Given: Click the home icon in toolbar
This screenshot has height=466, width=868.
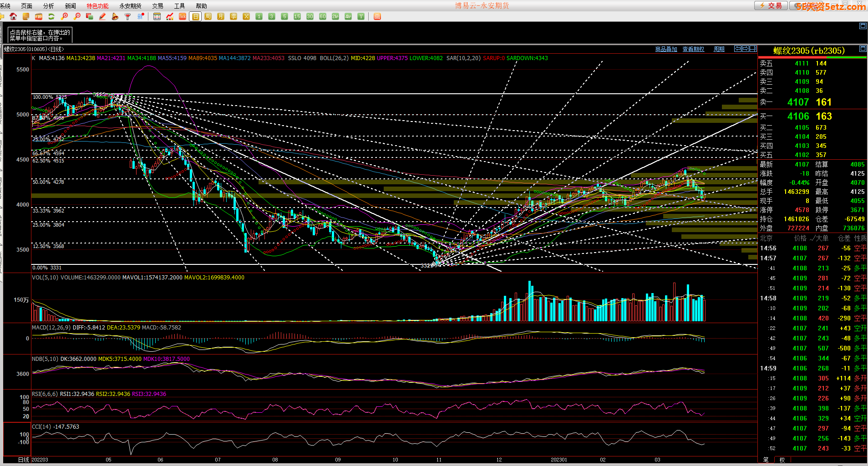Looking at the screenshot, I should [x=13, y=16].
